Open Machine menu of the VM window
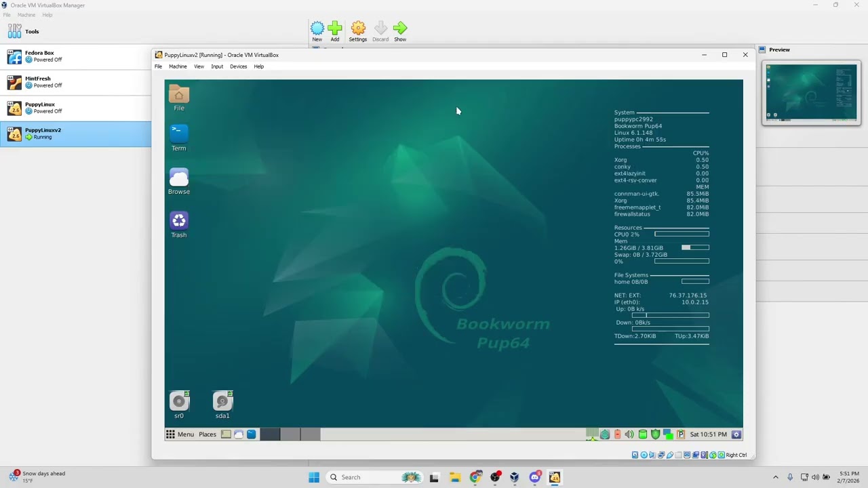 (178, 66)
